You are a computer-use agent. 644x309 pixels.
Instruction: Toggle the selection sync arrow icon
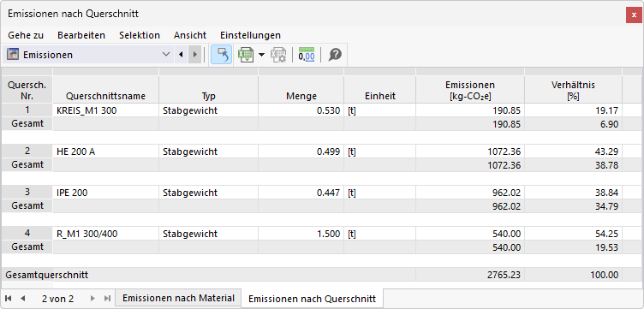[221, 55]
